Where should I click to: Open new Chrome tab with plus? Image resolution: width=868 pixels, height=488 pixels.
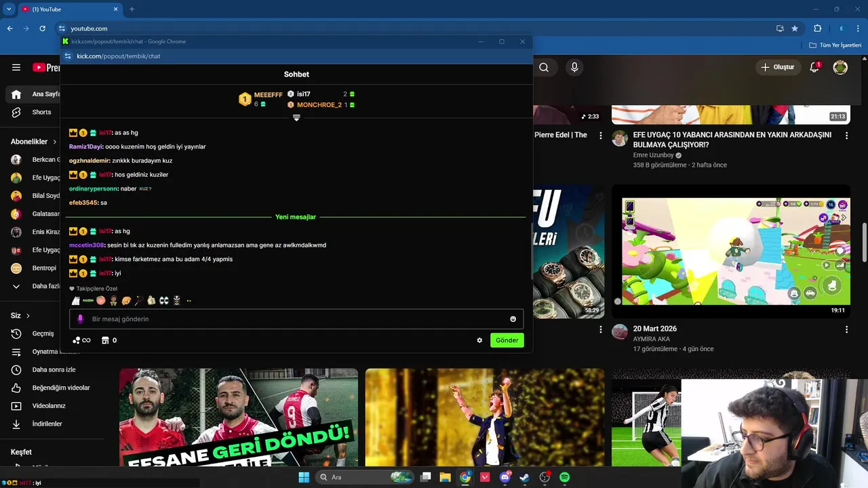132,9
